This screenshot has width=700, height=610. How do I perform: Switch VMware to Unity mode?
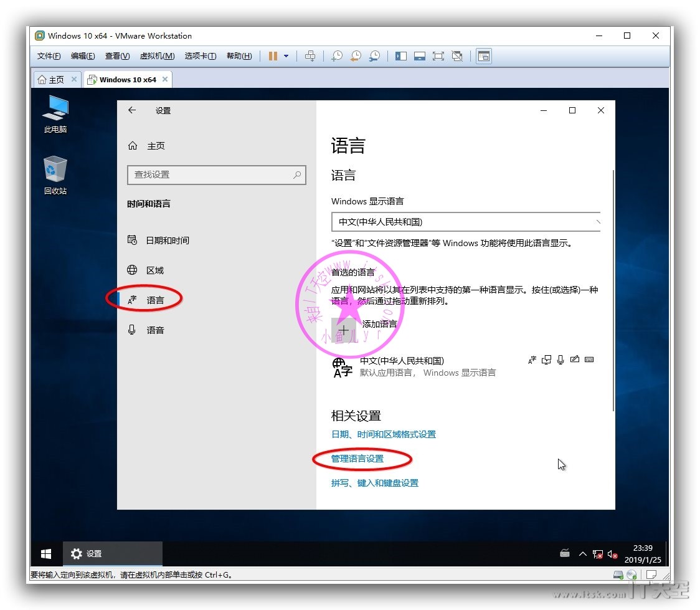457,56
